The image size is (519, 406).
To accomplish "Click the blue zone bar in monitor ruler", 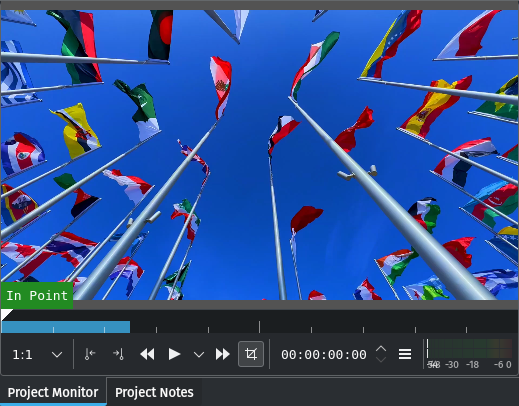I will coord(66,327).
